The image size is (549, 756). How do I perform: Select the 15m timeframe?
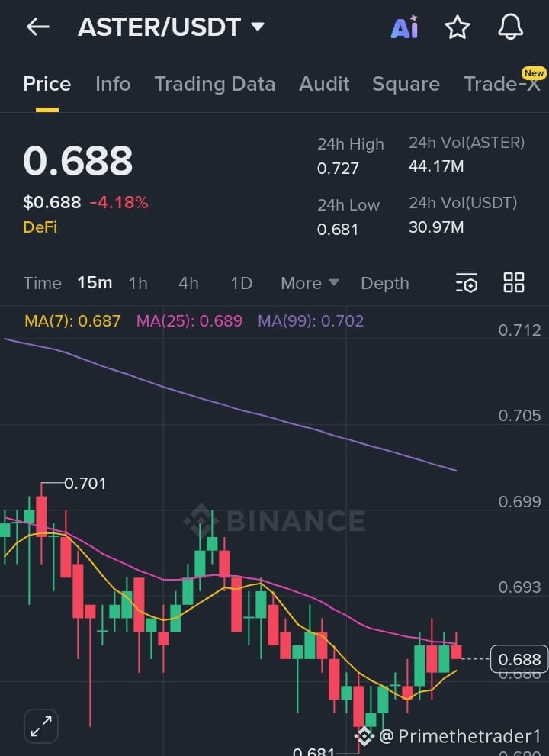click(95, 283)
